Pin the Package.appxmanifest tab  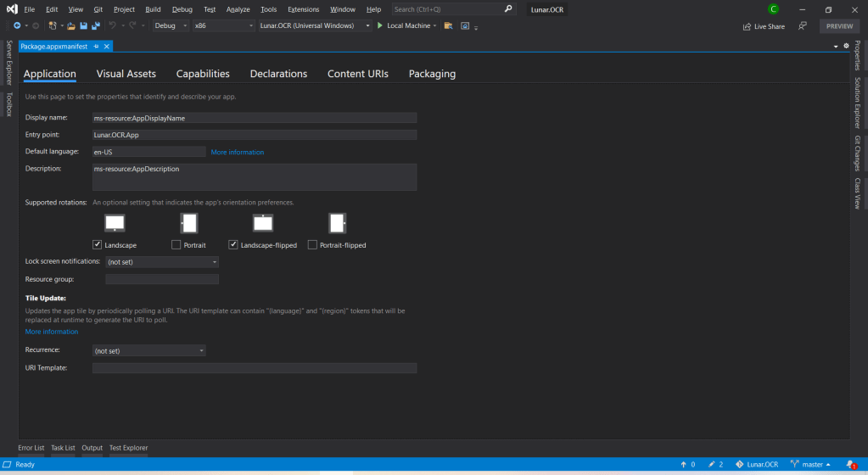pyautogui.click(x=97, y=46)
